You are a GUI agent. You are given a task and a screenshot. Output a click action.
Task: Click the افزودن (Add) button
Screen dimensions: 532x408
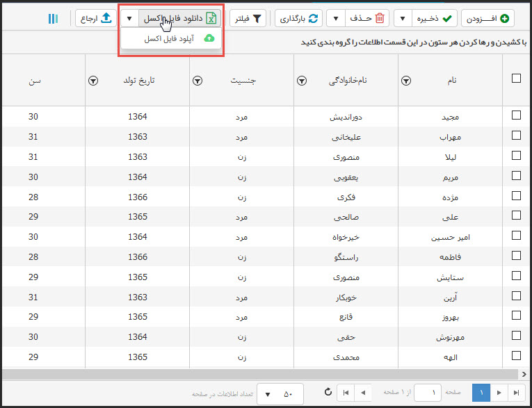click(x=487, y=18)
